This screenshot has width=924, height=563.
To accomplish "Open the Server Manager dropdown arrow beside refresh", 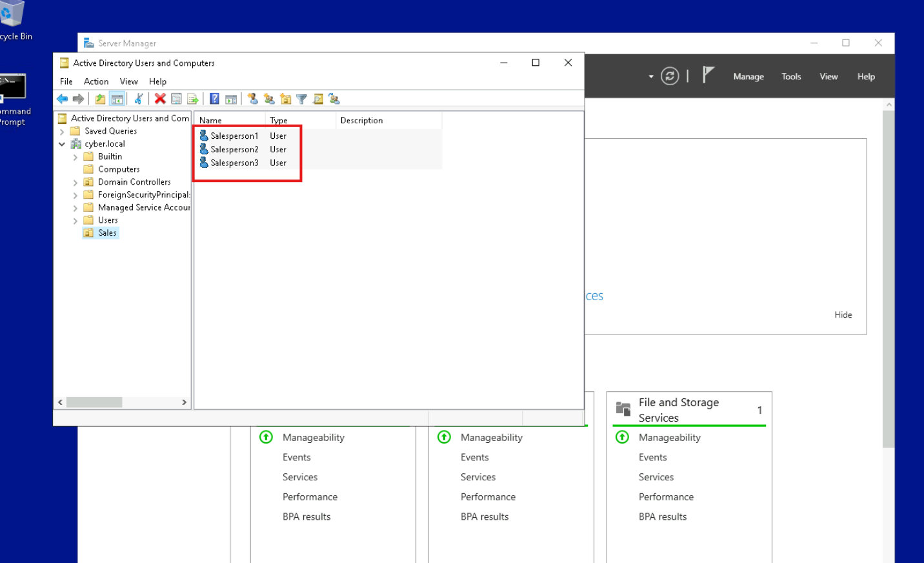I will pyautogui.click(x=651, y=76).
